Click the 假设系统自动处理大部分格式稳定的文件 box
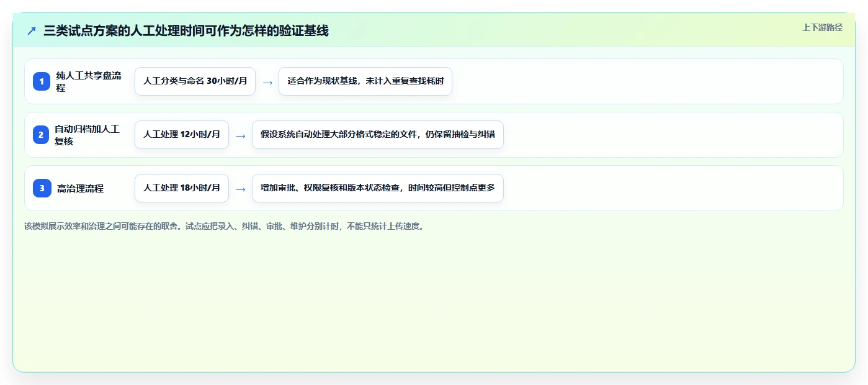This screenshot has width=868, height=385. (x=377, y=135)
